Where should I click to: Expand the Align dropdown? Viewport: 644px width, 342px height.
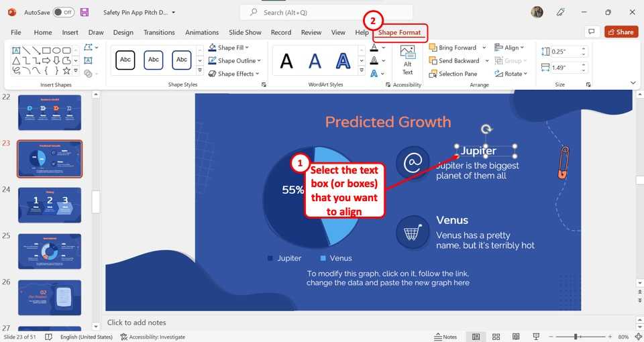[511, 48]
